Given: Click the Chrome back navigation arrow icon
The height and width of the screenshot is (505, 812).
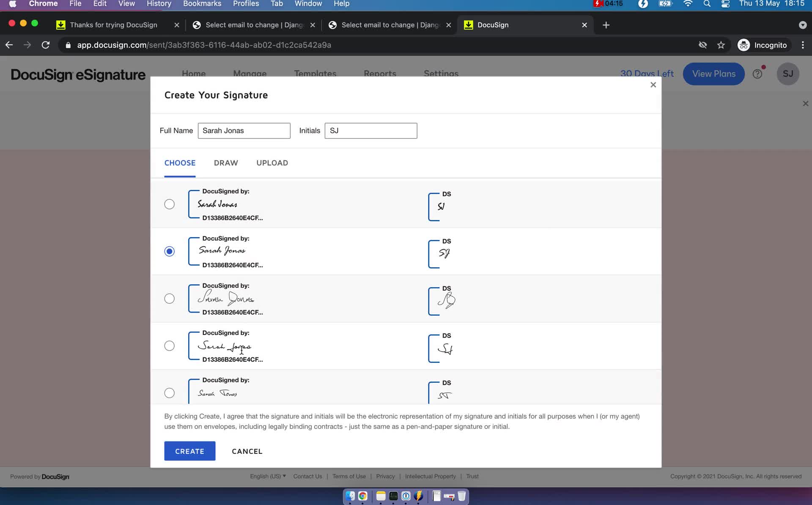Looking at the screenshot, I should [9, 45].
